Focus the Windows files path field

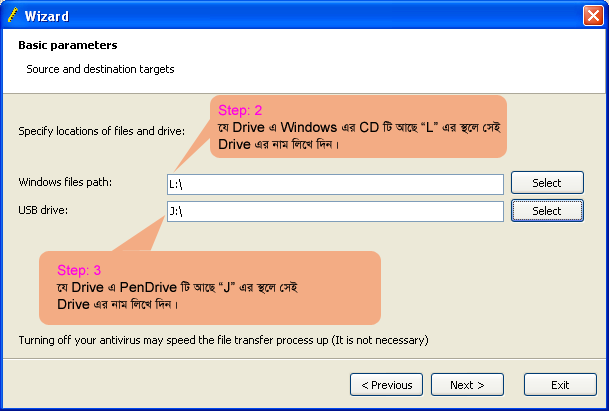(x=335, y=184)
